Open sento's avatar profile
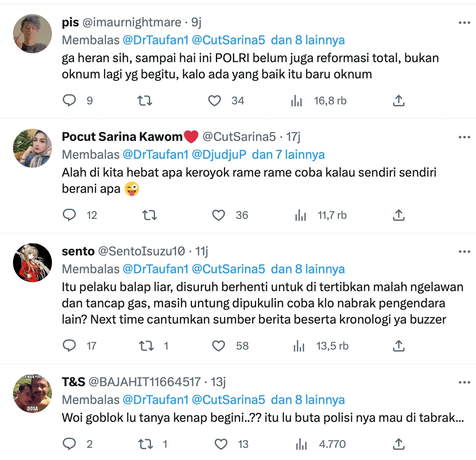The height and width of the screenshot is (460, 476). (x=32, y=263)
